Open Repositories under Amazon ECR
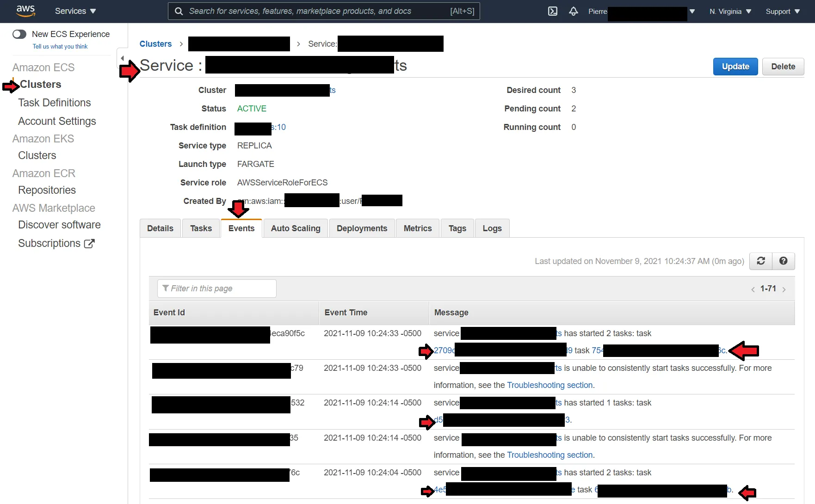815x504 pixels. 47,190
